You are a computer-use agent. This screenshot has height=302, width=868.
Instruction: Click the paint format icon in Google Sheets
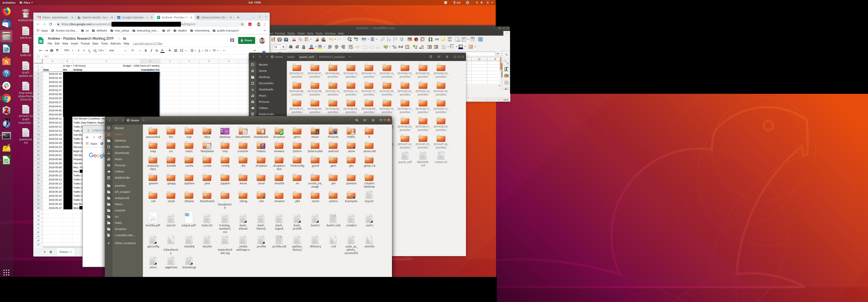click(x=57, y=51)
